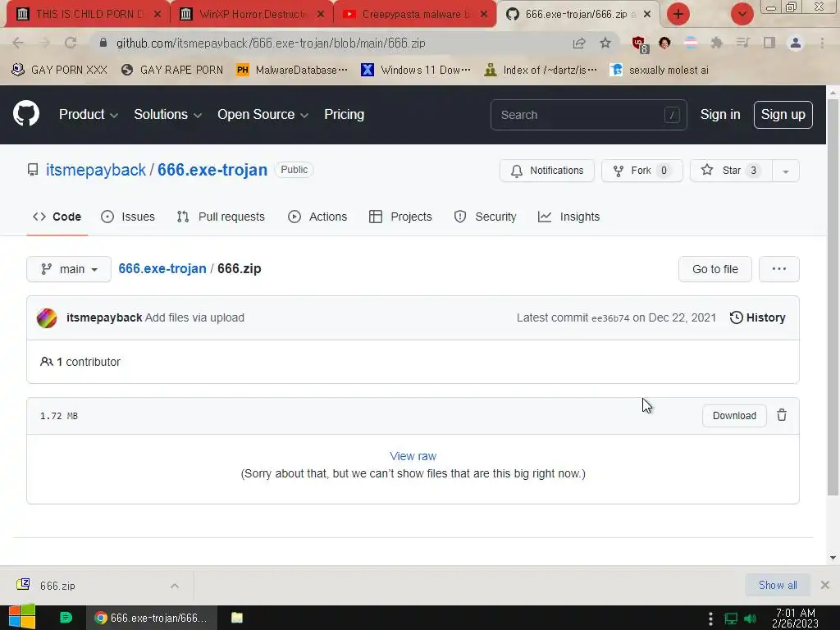
Task: Open the Star list dropdown arrow
Action: [785, 171]
